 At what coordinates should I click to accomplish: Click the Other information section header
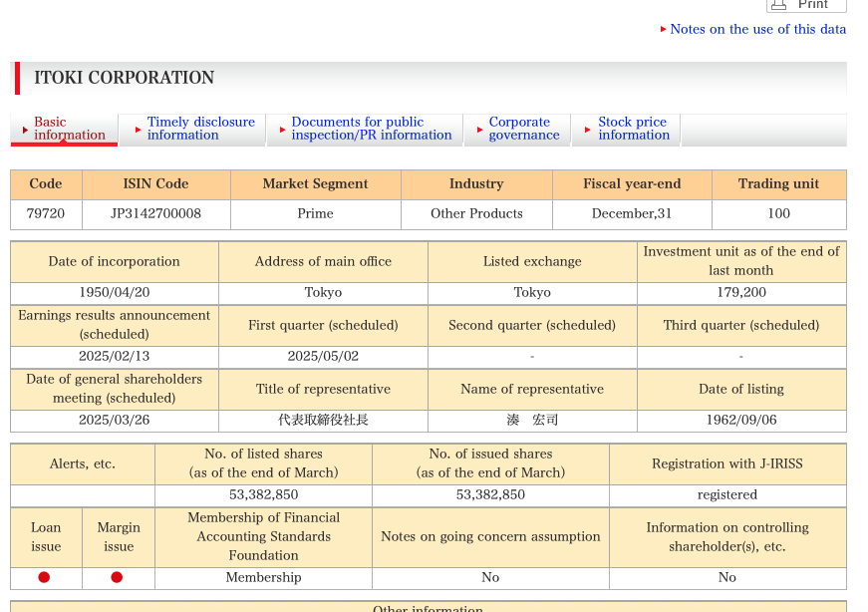[x=429, y=608]
